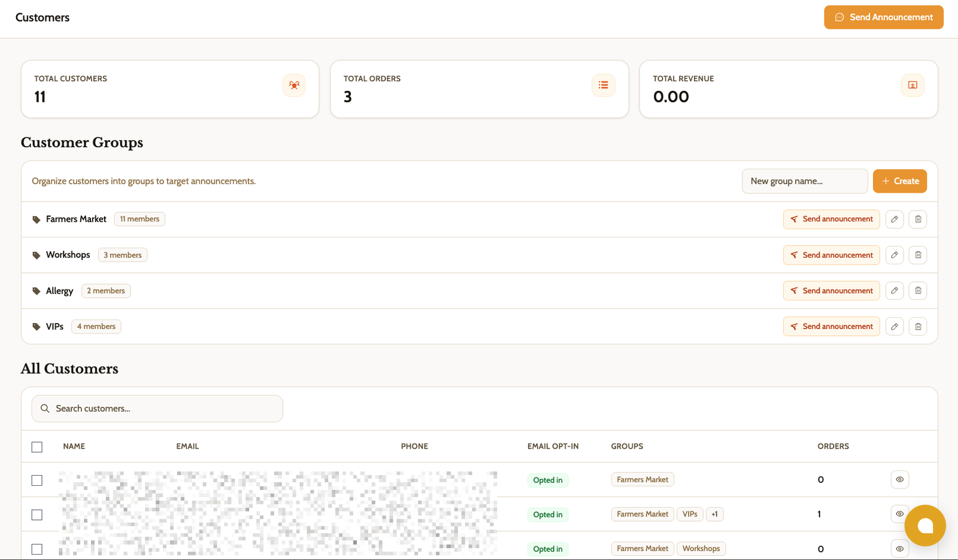Click the '3 members' badge
The height and width of the screenshot is (560, 958).
tap(123, 255)
